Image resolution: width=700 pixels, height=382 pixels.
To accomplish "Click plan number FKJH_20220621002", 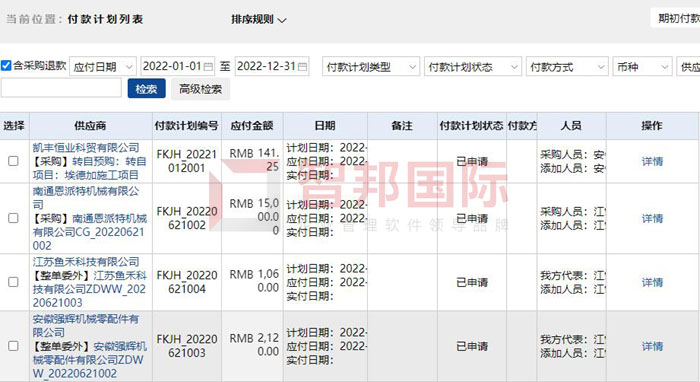I will [187, 218].
